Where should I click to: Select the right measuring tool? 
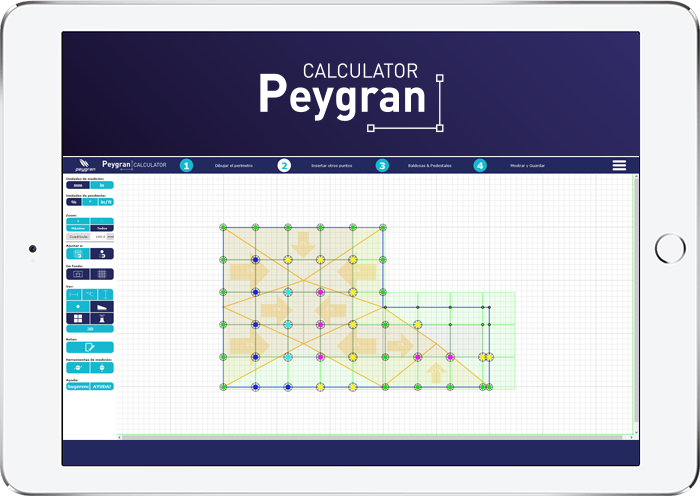(102, 367)
